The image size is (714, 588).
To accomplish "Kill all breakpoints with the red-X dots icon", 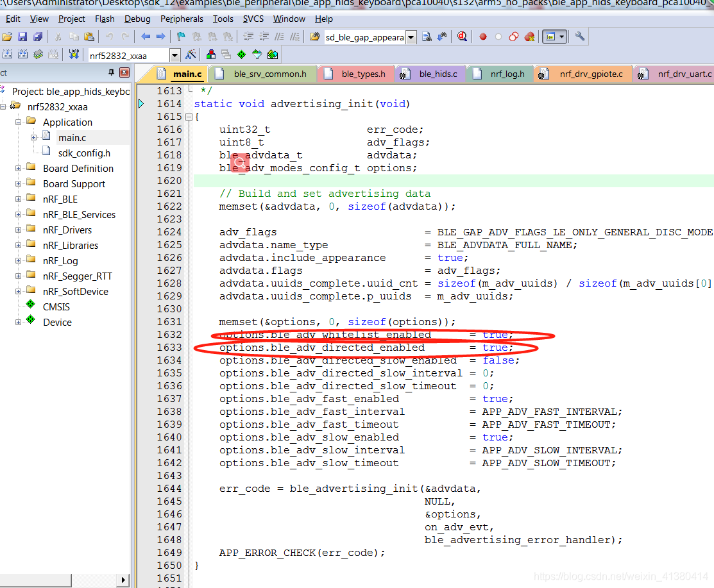I will [x=529, y=37].
